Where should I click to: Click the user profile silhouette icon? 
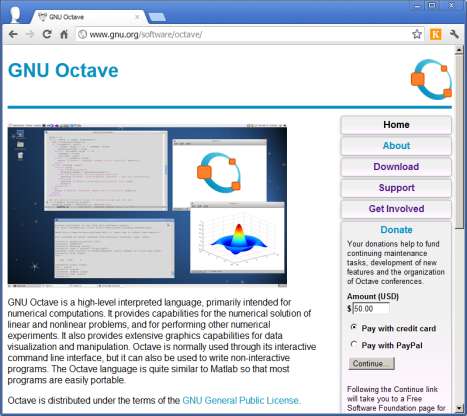[15, 14]
